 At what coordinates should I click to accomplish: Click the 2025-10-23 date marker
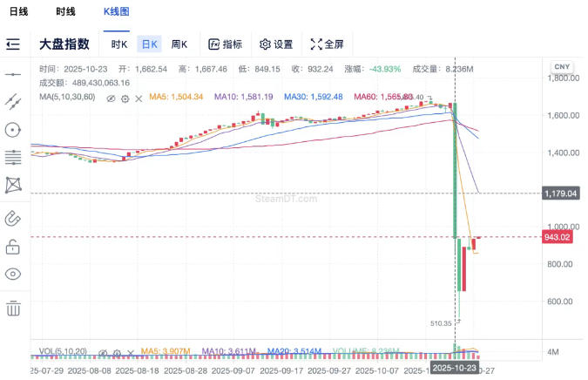pos(455,368)
